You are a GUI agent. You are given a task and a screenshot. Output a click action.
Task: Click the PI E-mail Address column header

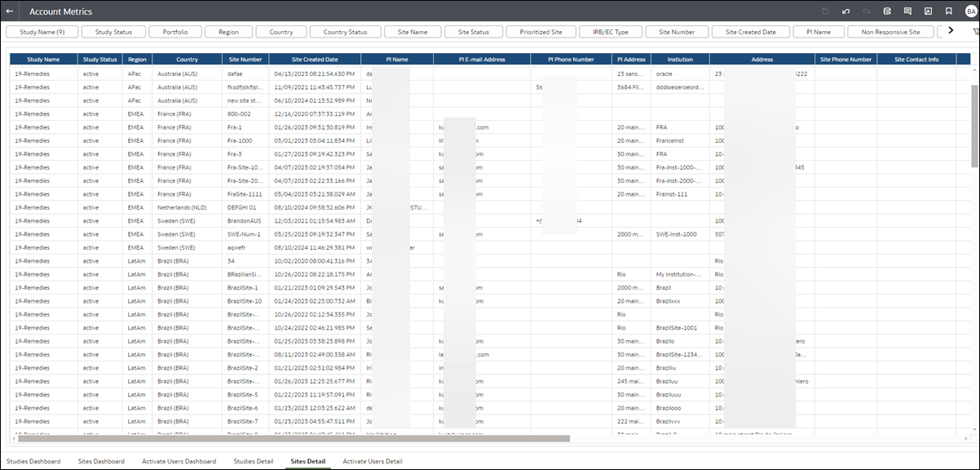tap(482, 60)
